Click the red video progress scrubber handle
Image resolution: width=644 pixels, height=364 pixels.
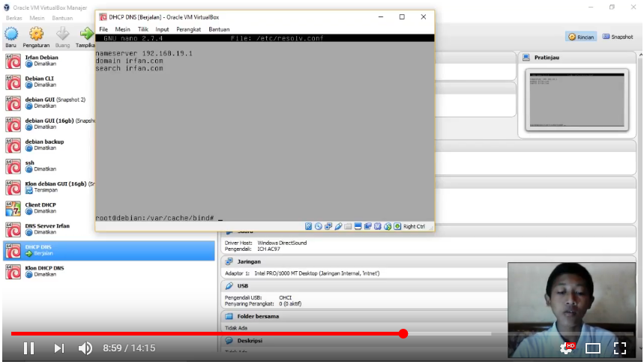403,333
